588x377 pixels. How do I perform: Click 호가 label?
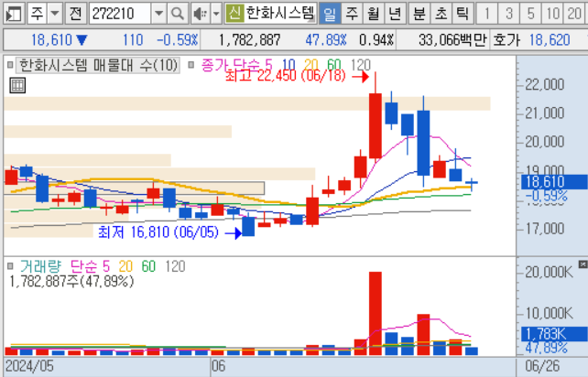506,39
